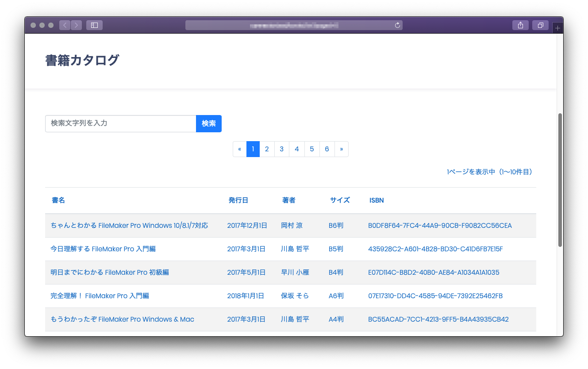Click ISBN B0DF8F64-7FC4-44A9-90CB-F9082CC56CEA
This screenshot has width=588, height=369.
(x=440, y=226)
